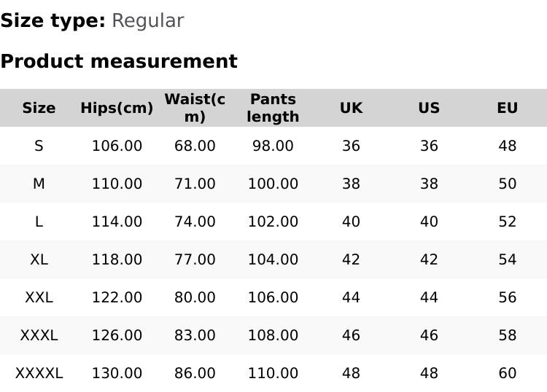Image resolution: width=547 pixels, height=392 pixels.
Task: Select the S size row label
Action: tap(39, 146)
